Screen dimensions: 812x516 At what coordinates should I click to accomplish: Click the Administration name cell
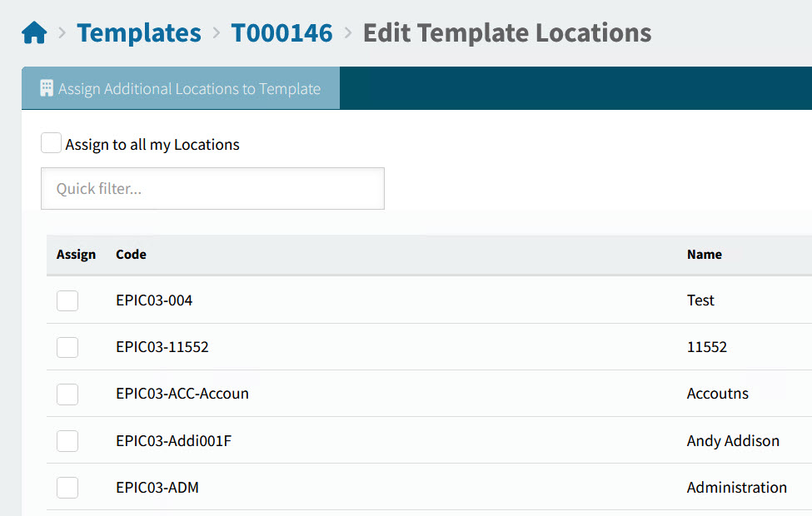[x=736, y=488]
